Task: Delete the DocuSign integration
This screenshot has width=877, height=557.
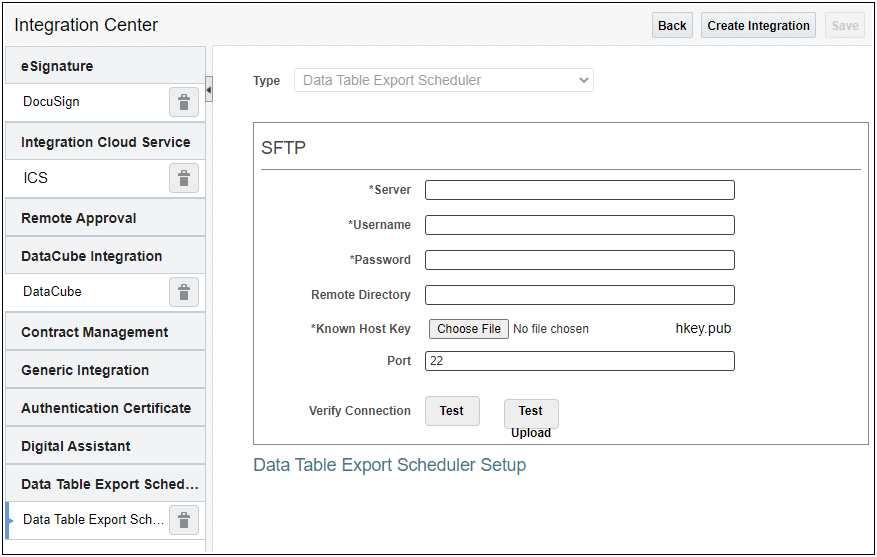Action: (x=184, y=102)
